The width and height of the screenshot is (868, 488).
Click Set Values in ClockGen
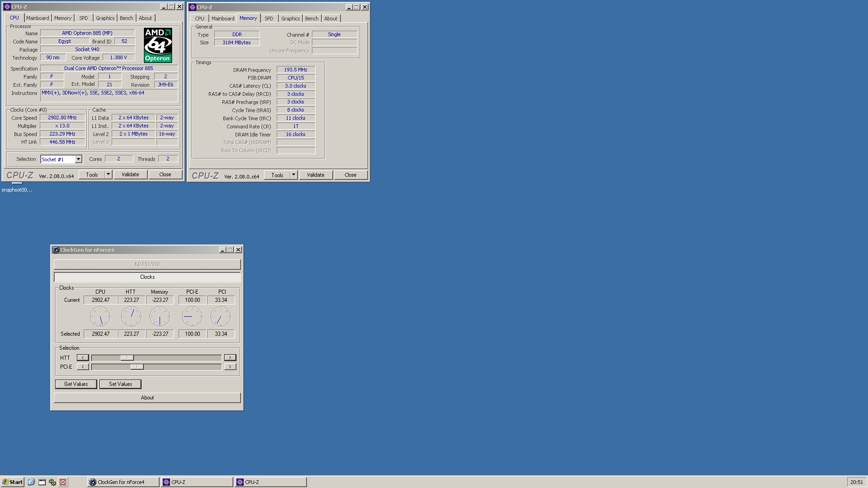click(x=121, y=384)
